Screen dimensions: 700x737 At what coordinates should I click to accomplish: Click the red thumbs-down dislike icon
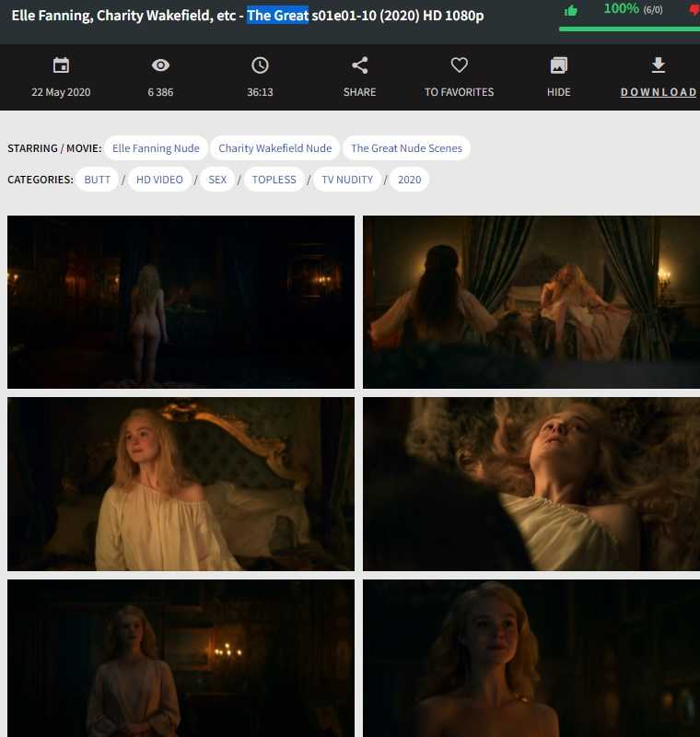[x=694, y=10]
